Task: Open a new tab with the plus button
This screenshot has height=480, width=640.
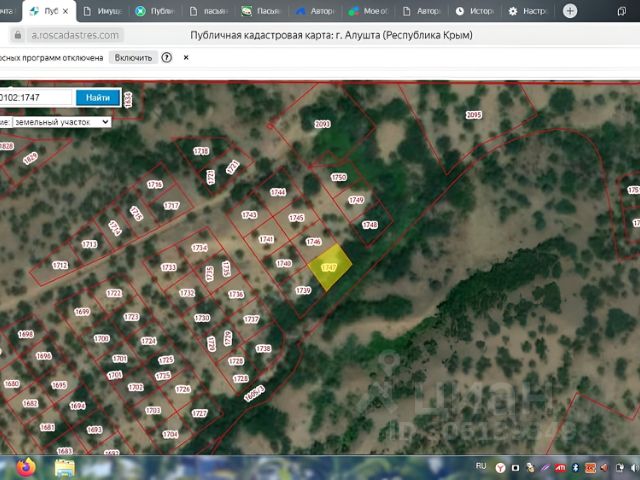Action: (570, 11)
